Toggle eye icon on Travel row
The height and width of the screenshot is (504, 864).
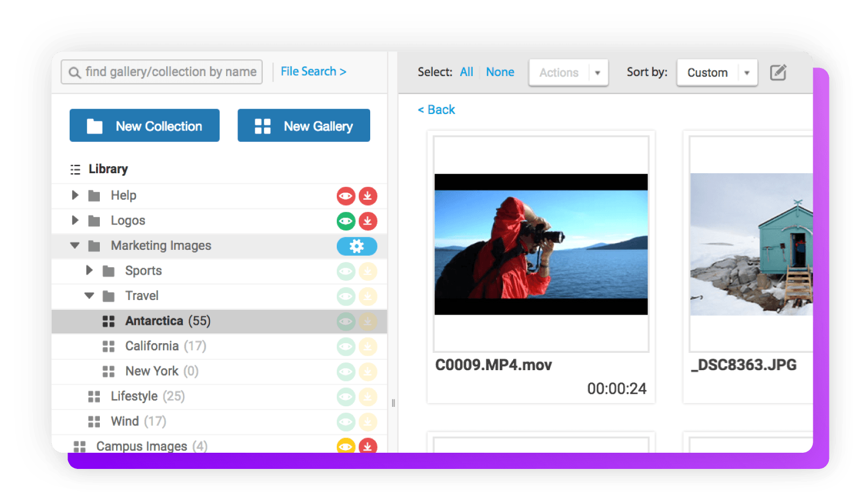coord(346,296)
